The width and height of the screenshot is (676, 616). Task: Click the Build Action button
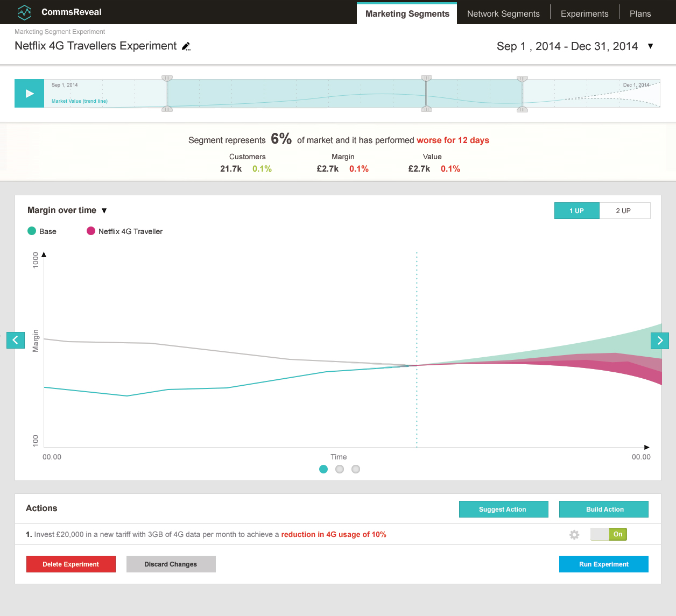(x=604, y=509)
